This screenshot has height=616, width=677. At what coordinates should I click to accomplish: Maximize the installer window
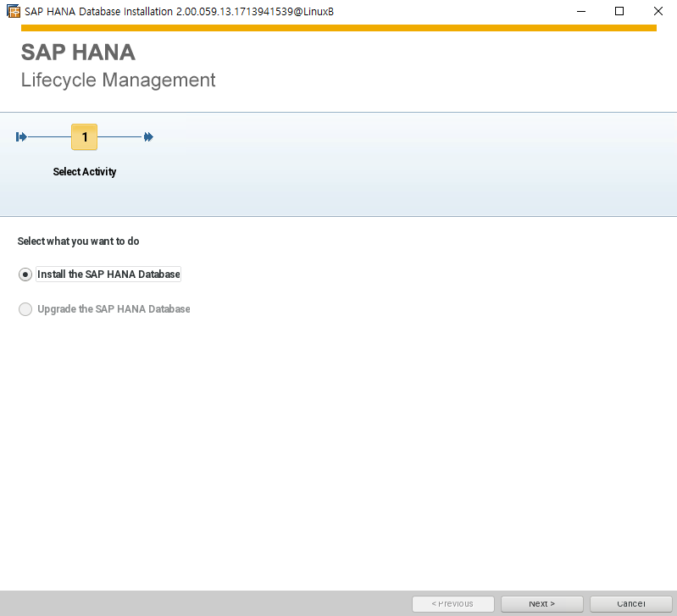pos(619,11)
